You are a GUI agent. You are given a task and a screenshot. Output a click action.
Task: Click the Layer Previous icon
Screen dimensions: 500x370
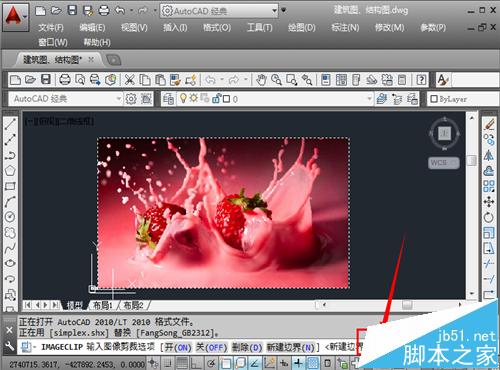point(397,99)
